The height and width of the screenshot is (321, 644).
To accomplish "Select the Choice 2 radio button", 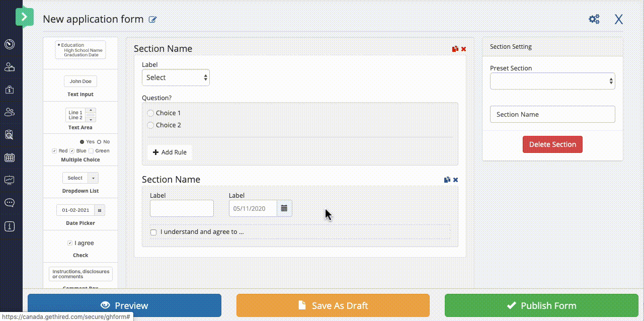I will coord(150,125).
